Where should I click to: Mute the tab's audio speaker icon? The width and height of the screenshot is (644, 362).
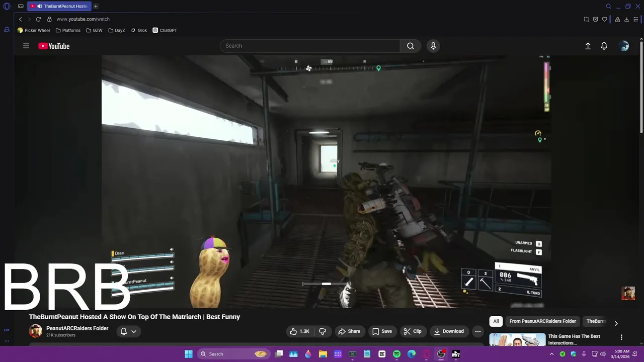pyautogui.click(x=39, y=7)
